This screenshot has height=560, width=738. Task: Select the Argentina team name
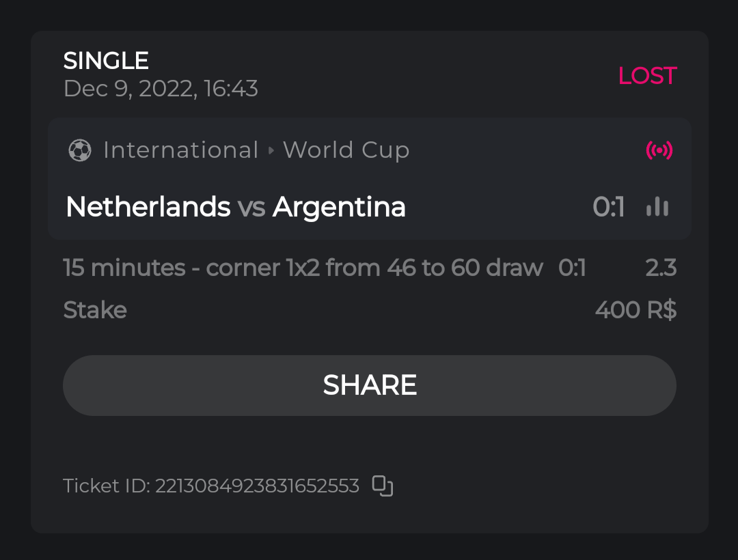click(339, 207)
